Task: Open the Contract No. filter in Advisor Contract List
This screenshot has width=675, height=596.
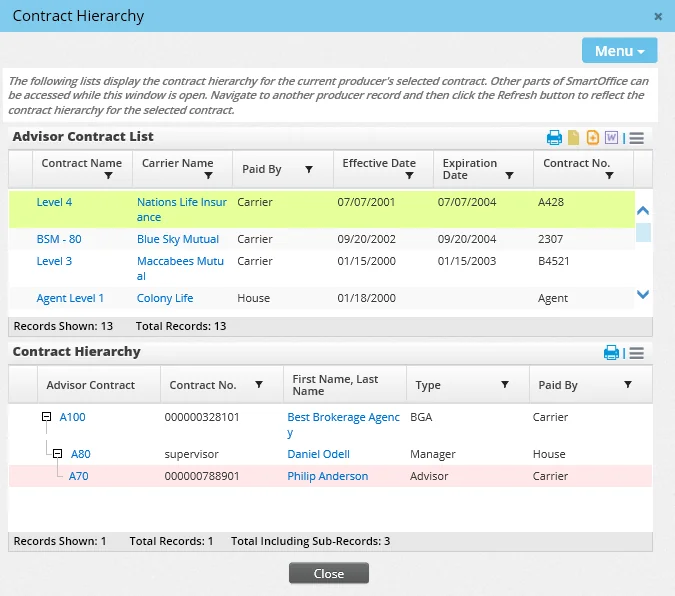Action: (609, 175)
